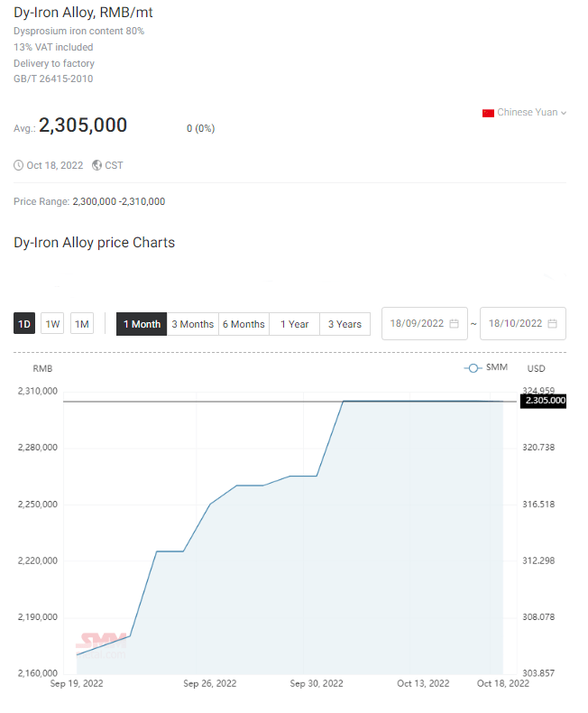The height and width of the screenshot is (713, 588).
Task: Click the Sep 19, 2022 axis label
Action: [x=77, y=683]
